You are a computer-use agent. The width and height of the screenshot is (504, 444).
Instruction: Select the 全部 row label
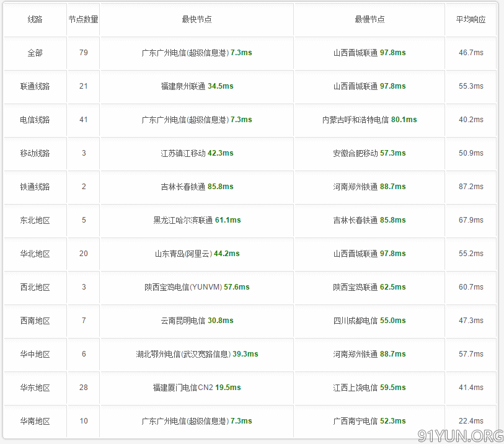pyautogui.click(x=35, y=53)
